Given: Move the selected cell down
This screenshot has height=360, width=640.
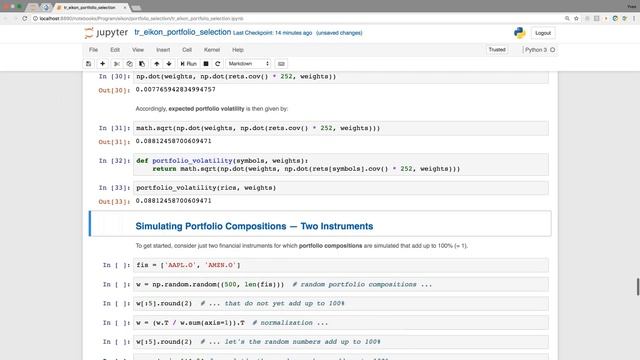Looking at the screenshot, I should (x=169, y=64).
